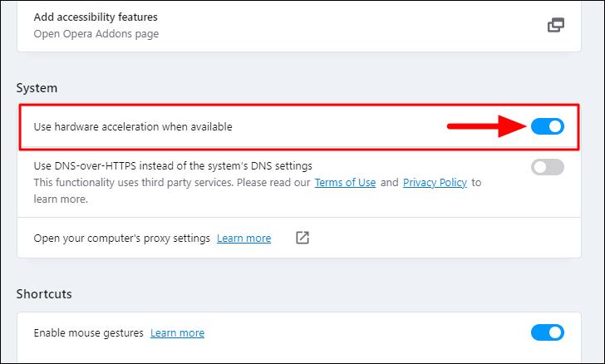
Task: Enable the DNS-over-HTTPS toggle
Action: coord(548,167)
